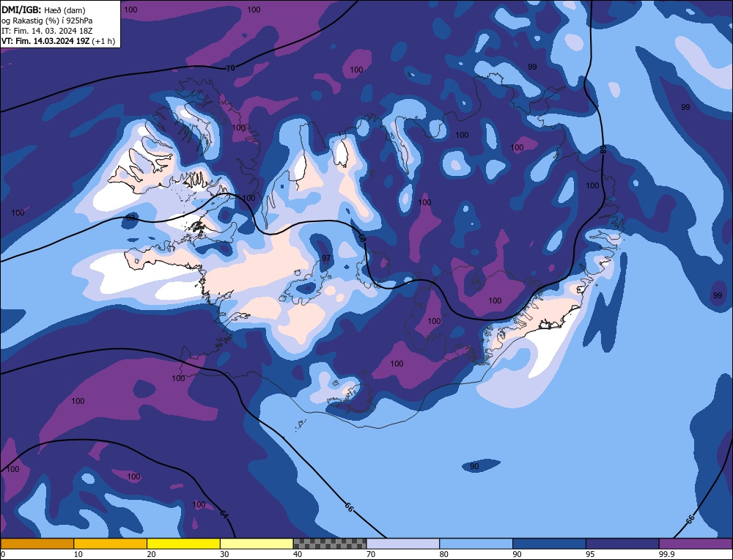Click the '90' value over the southern ocean
The width and height of the screenshot is (733, 560).
tap(474, 466)
